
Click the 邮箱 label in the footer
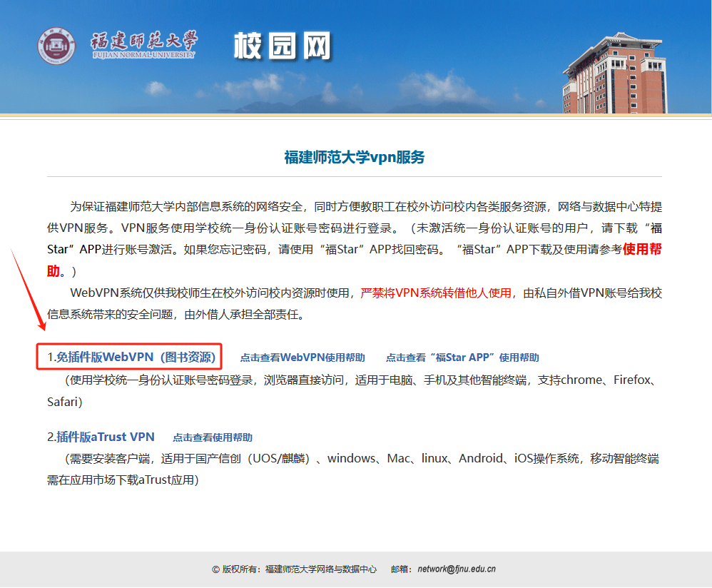401,569
